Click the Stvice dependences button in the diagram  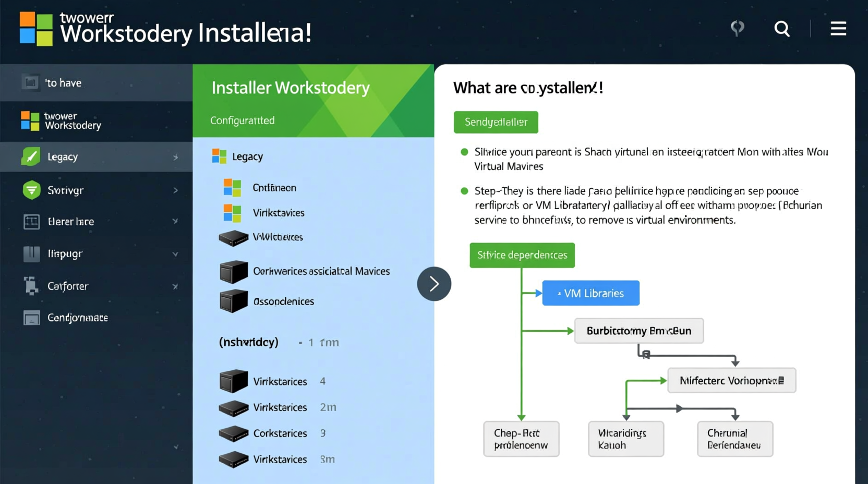point(521,255)
